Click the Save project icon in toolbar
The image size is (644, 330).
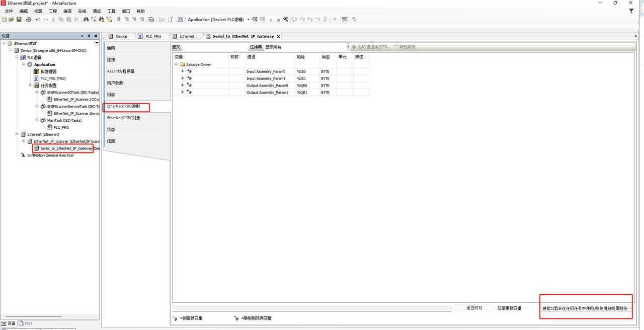[19, 20]
